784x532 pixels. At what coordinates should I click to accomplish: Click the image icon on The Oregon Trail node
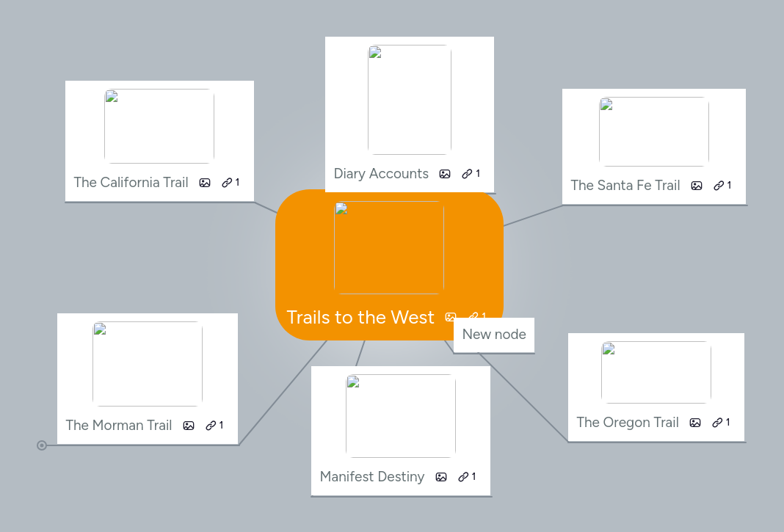tap(694, 422)
